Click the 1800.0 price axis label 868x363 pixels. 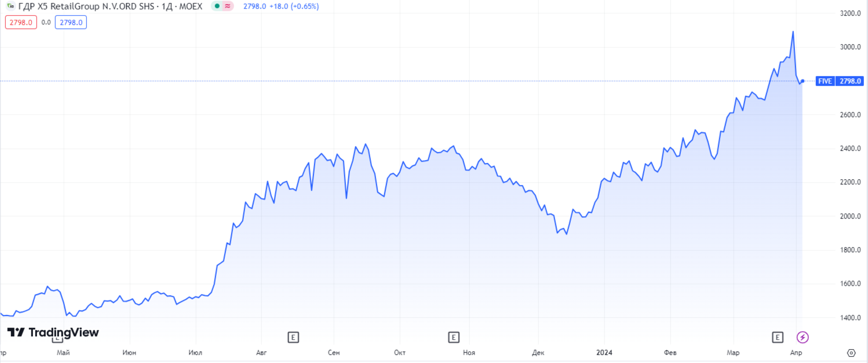850,250
